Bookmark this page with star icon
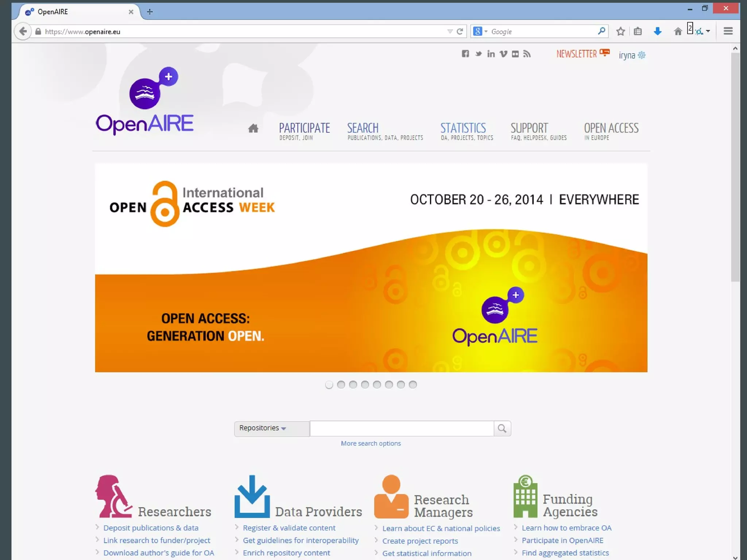747x560 pixels. pos(620,31)
